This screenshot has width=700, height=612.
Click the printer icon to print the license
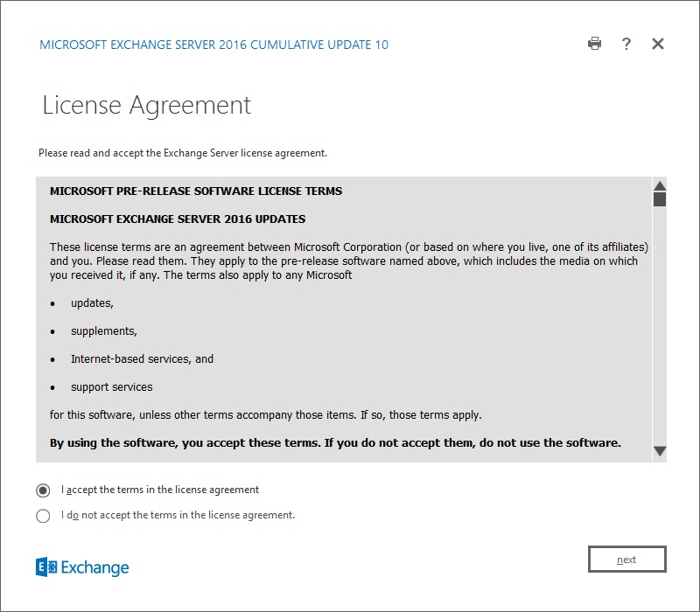(595, 44)
